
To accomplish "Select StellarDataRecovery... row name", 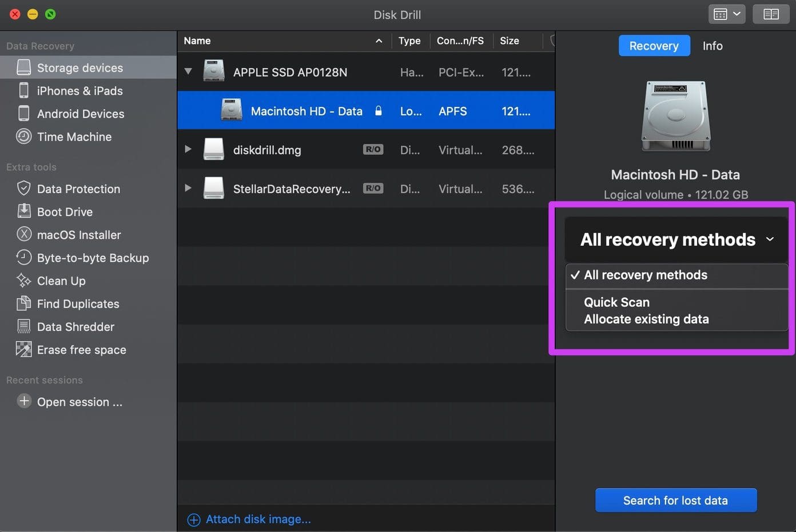I will [x=292, y=189].
